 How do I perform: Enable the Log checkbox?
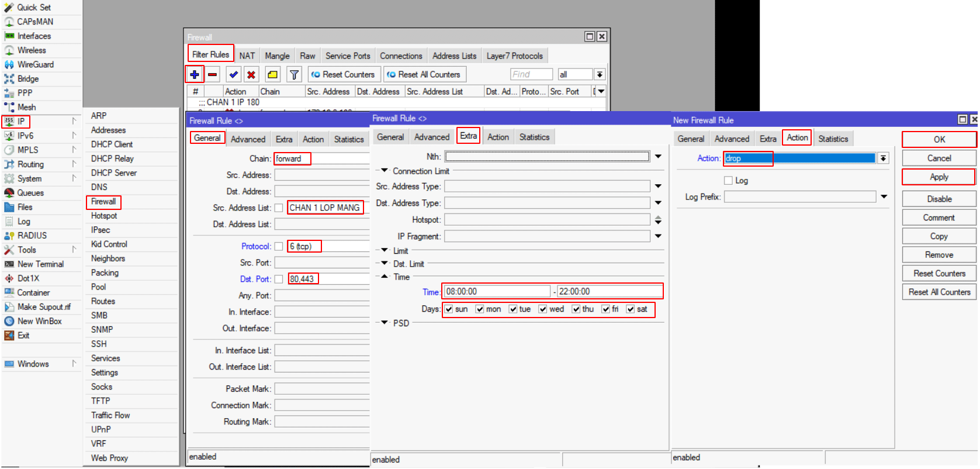pyautogui.click(x=728, y=180)
